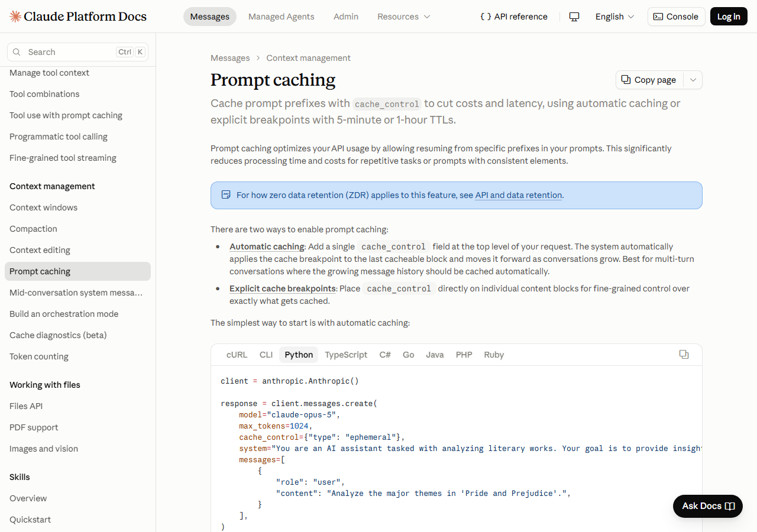Switch to the Messages tab

[x=210, y=17]
